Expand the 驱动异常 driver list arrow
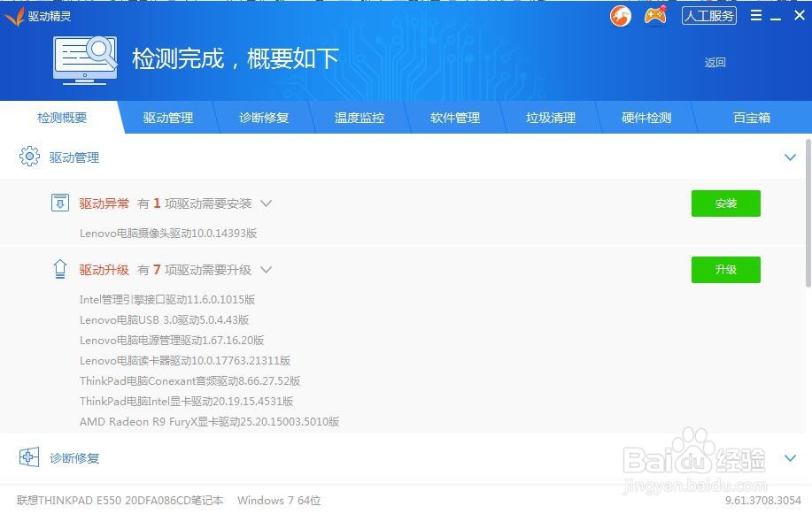This screenshot has width=812, height=514. click(x=266, y=203)
